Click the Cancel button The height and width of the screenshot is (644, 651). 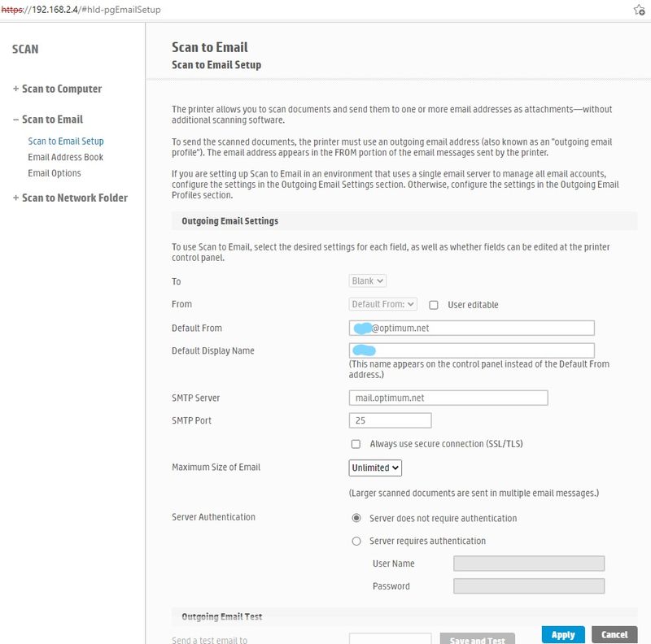coord(614,634)
